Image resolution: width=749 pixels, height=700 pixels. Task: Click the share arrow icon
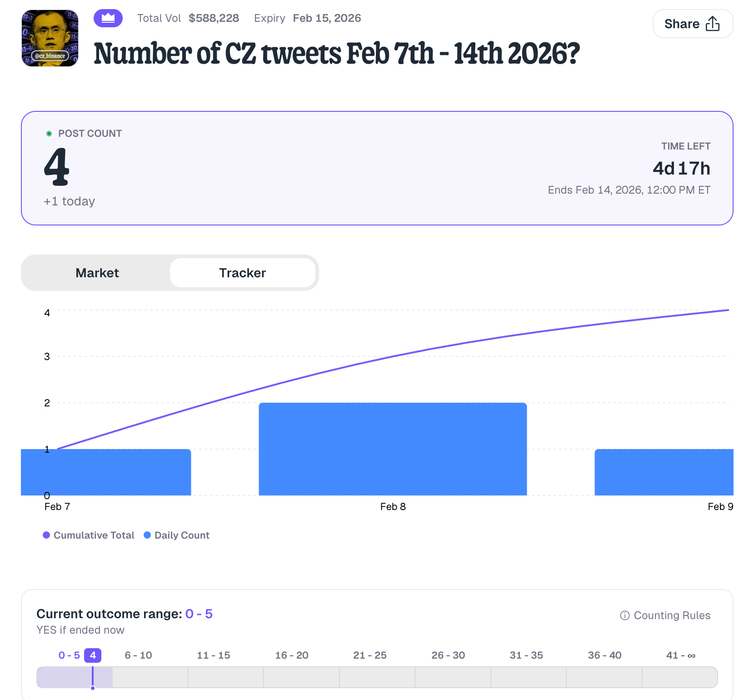click(712, 24)
